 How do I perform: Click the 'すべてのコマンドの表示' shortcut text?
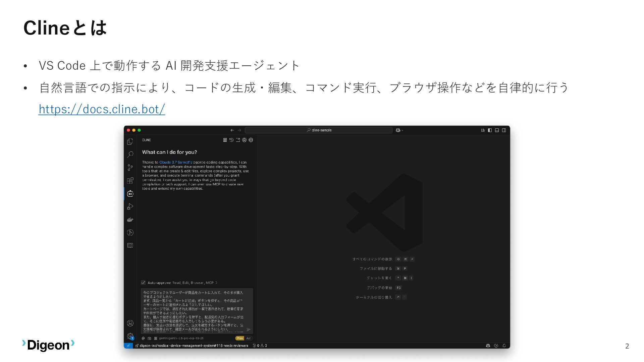pos(372,259)
